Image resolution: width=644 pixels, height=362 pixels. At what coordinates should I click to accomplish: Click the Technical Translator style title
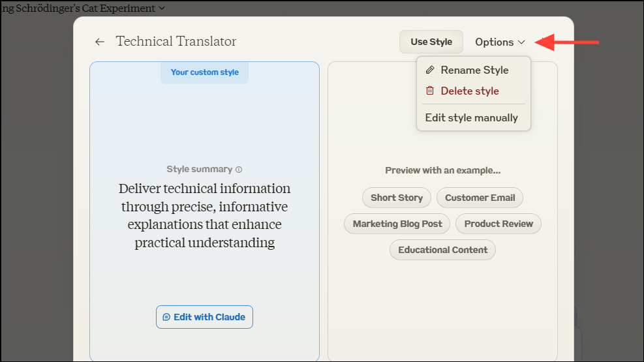[176, 42]
